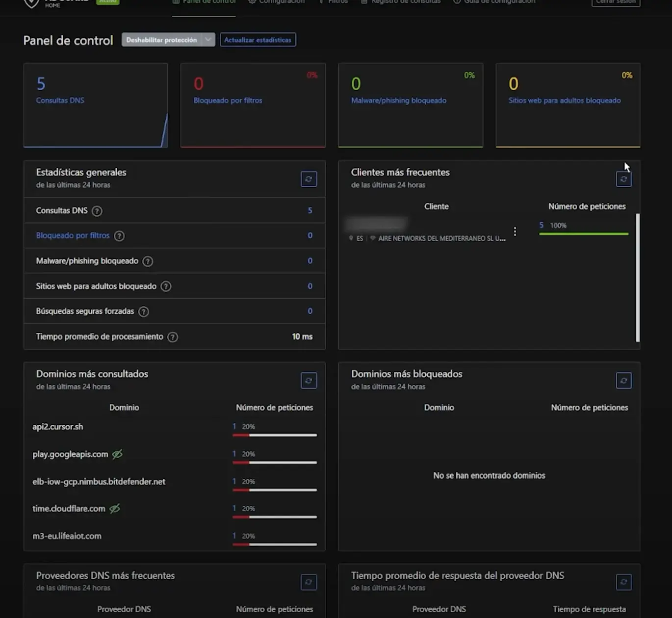The image size is (672, 618).
Task: Open the Registro de consultas tab
Action: pyautogui.click(x=401, y=2)
